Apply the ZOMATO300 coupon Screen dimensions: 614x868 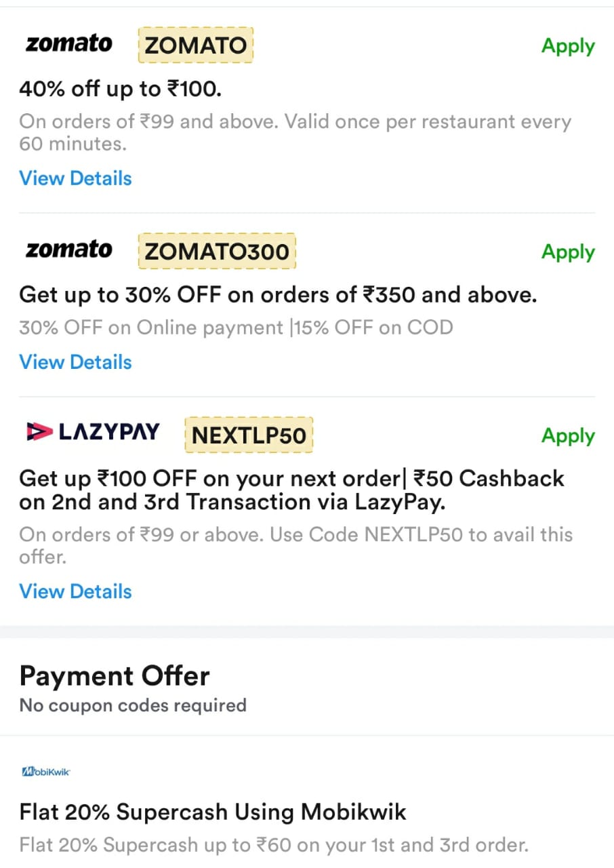(568, 252)
